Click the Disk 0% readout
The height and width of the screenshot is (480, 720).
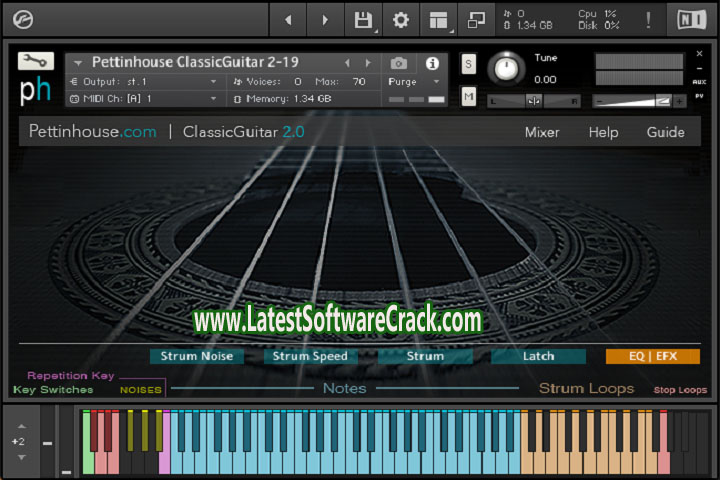(x=598, y=26)
